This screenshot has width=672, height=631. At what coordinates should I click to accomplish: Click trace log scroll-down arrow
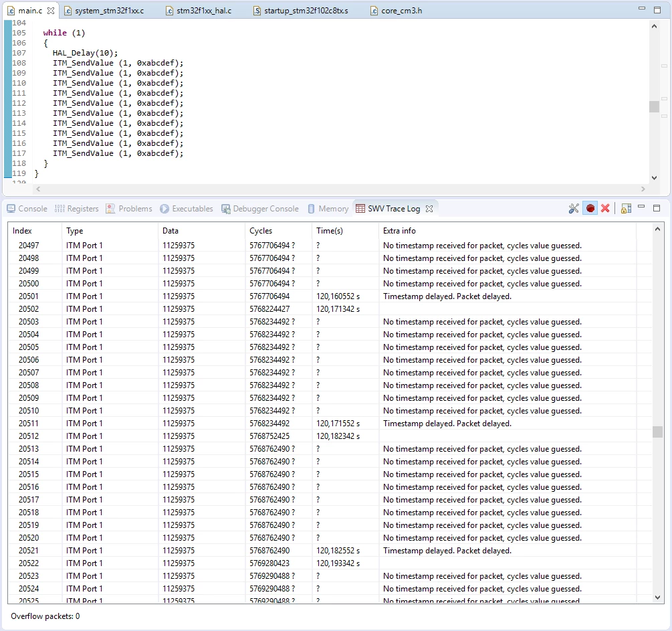click(x=657, y=598)
